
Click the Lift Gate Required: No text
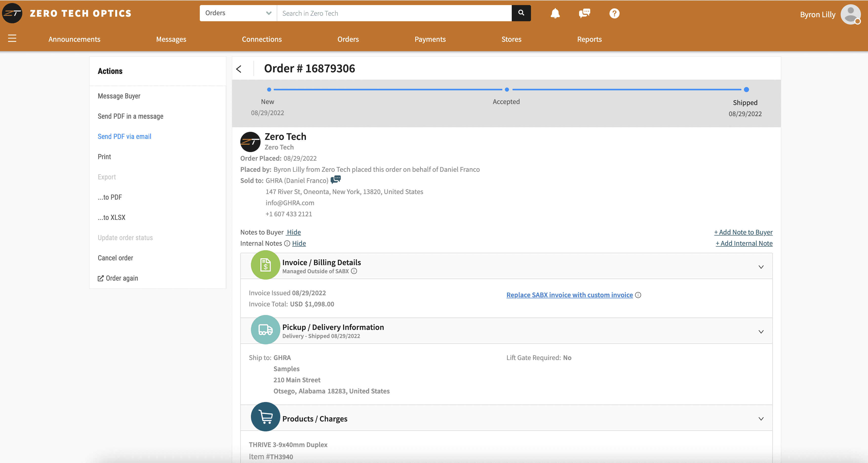539,357
